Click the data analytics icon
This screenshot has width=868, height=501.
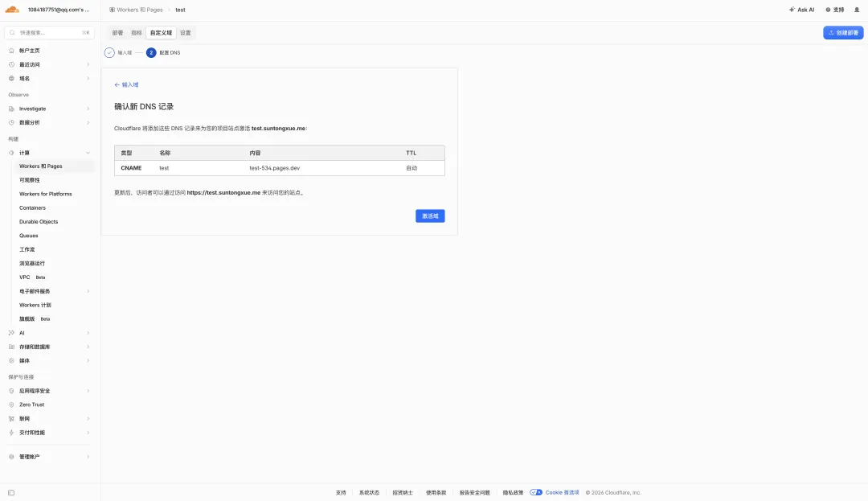pos(11,123)
